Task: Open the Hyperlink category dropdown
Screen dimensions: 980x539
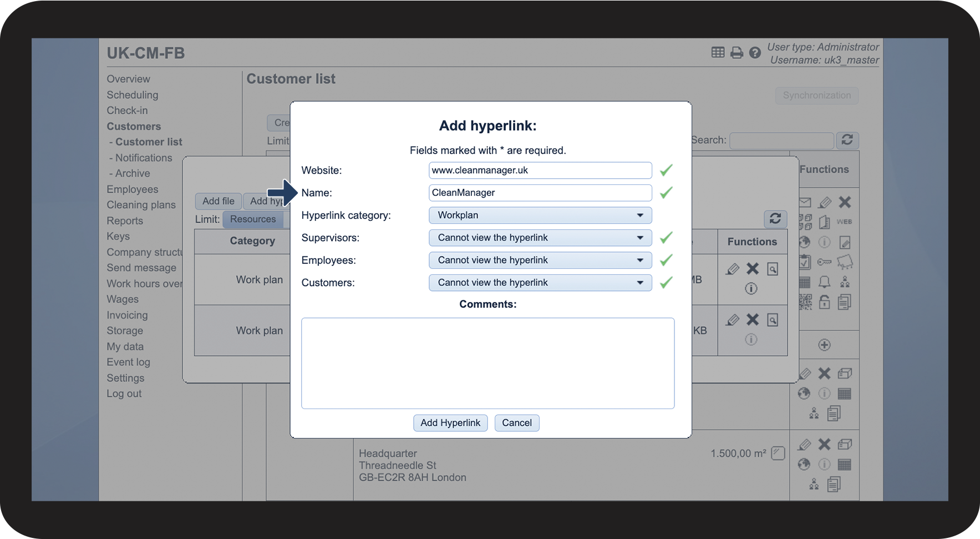Action: coord(540,215)
